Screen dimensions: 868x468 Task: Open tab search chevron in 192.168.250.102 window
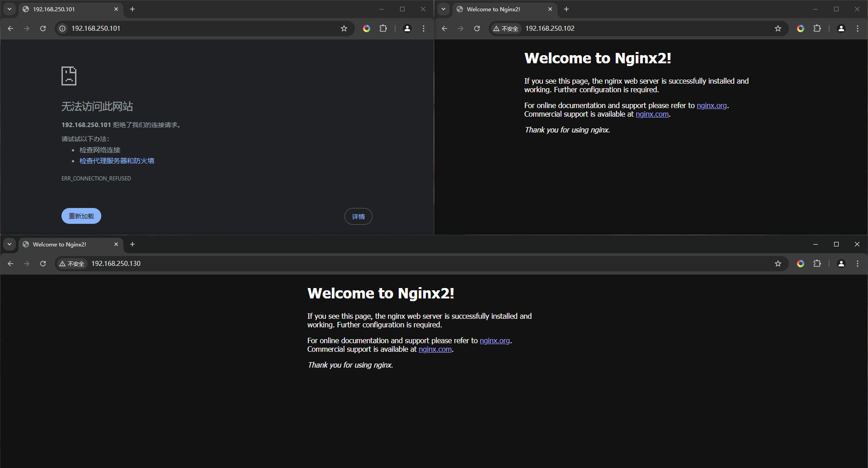point(443,9)
